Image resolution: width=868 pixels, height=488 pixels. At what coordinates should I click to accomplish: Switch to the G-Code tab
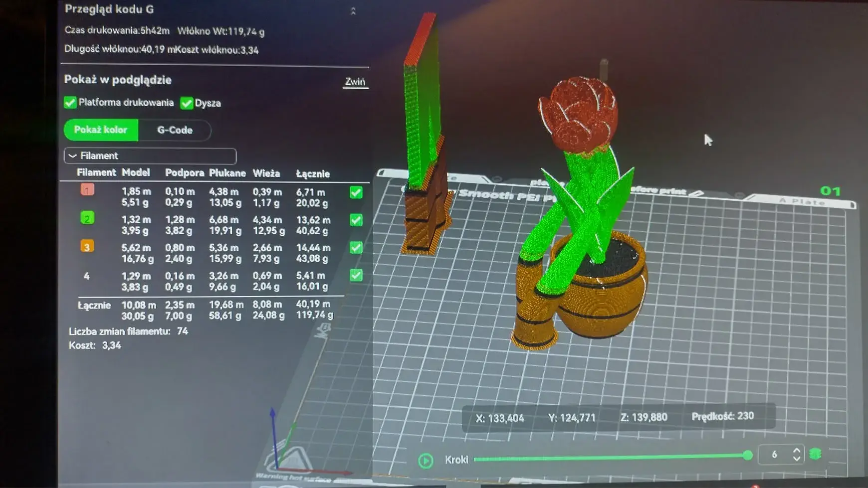[x=175, y=130]
